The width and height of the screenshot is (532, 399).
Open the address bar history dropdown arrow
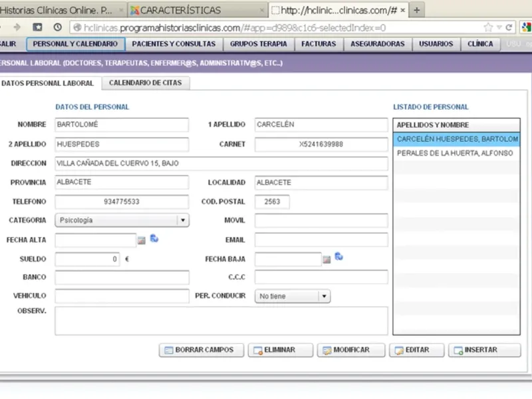[x=499, y=27]
